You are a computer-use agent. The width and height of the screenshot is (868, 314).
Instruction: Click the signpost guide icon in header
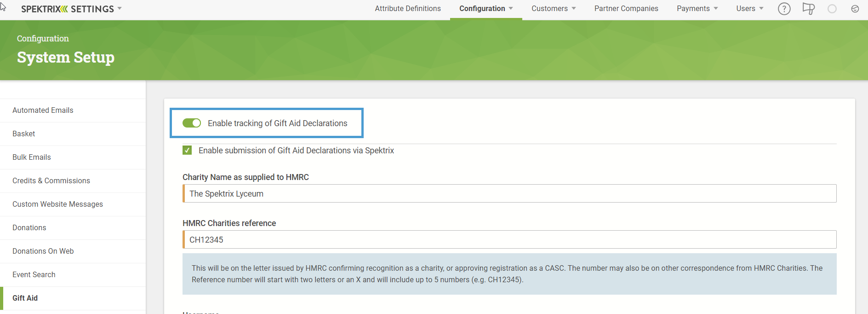(808, 9)
